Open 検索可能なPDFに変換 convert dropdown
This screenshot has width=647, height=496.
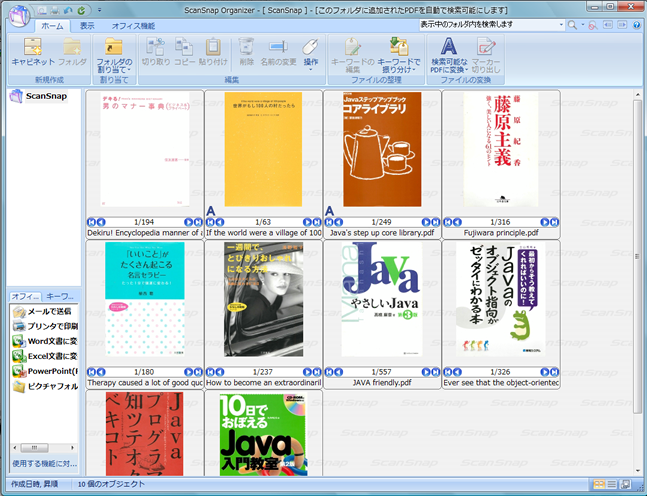pos(449,56)
